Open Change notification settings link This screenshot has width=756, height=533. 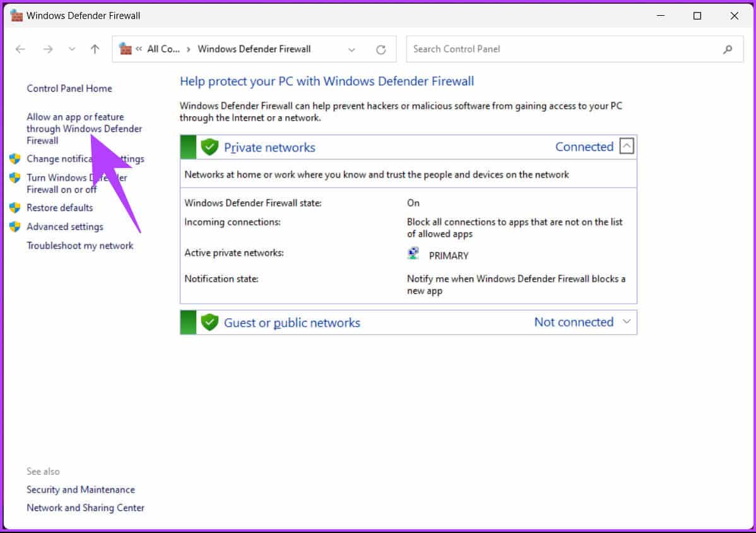(x=85, y=159)
